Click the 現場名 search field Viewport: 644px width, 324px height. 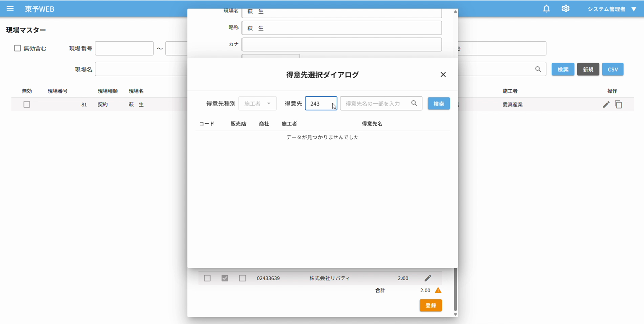(141, 69)
